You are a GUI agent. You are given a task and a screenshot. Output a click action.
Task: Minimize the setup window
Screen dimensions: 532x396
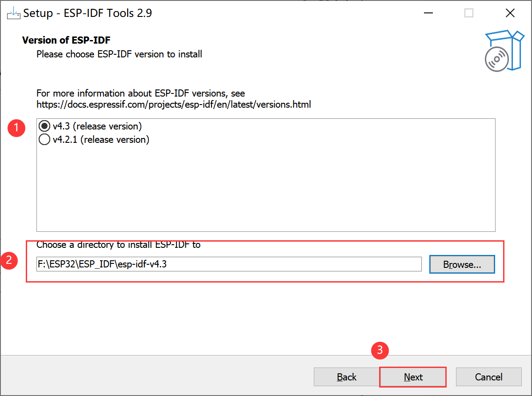pyautogui.click(x=428, y=13)
